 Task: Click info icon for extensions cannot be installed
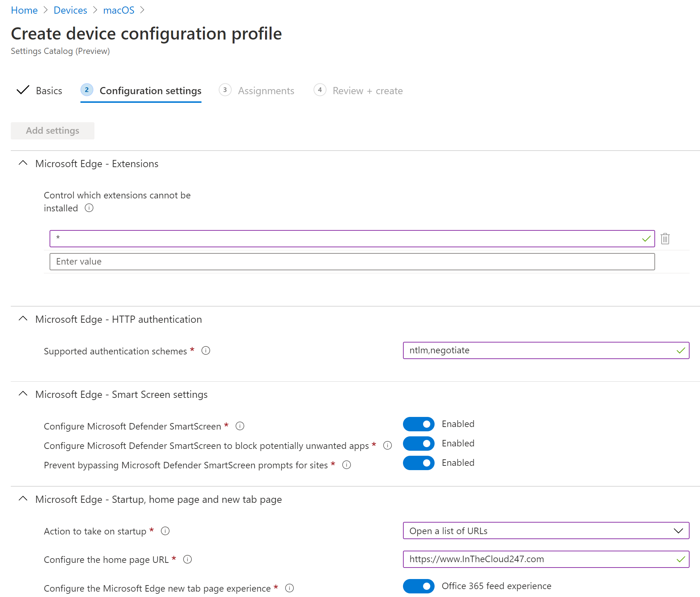[x=89, y=208]
